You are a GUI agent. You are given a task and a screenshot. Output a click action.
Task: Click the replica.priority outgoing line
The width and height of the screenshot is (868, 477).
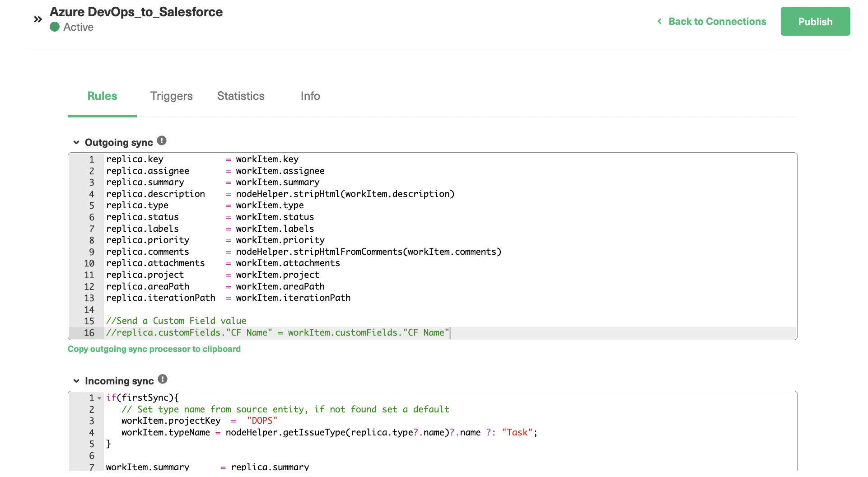pos(215,240)
